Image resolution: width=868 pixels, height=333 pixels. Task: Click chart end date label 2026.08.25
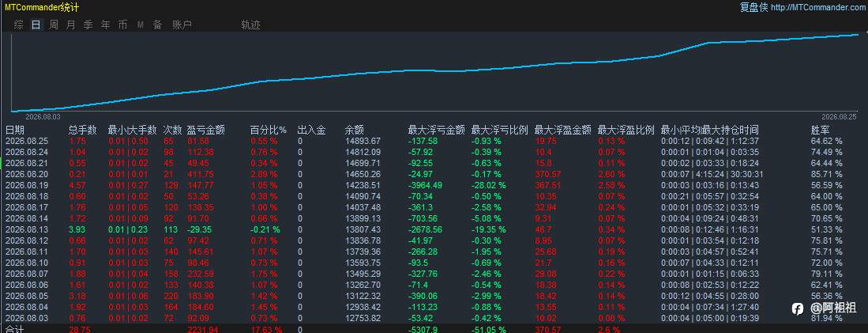tap(839, 118)
